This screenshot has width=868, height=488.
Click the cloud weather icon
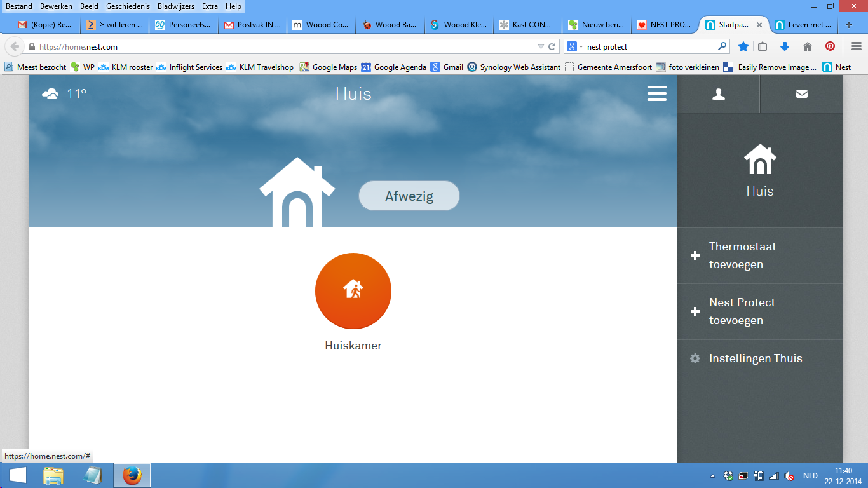coord(50,94)
